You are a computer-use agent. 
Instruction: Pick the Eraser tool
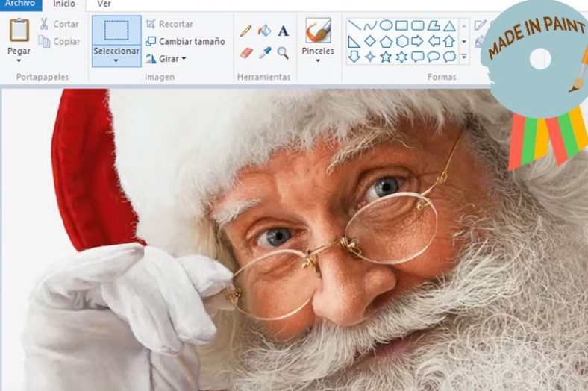[x=246, y=53]
